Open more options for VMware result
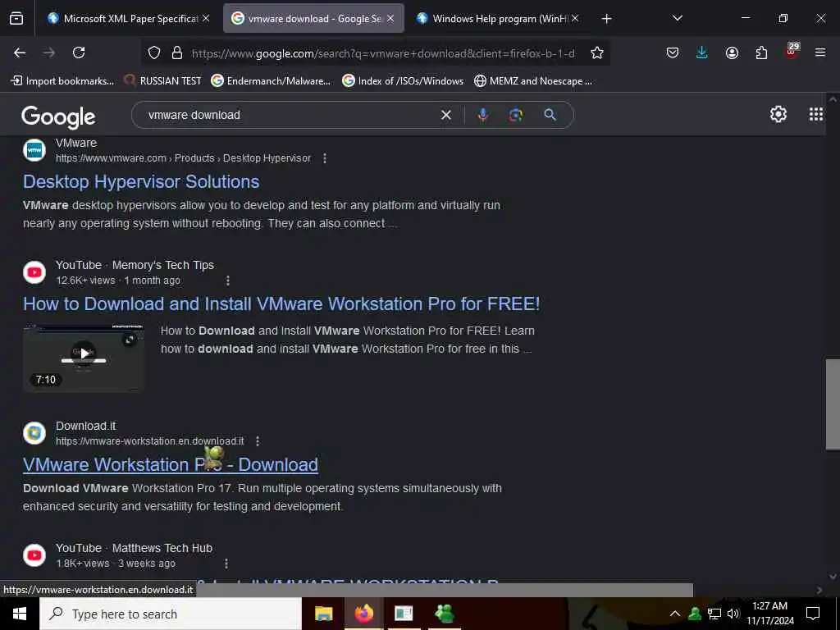Screen dimensions: 840x630 325,158
